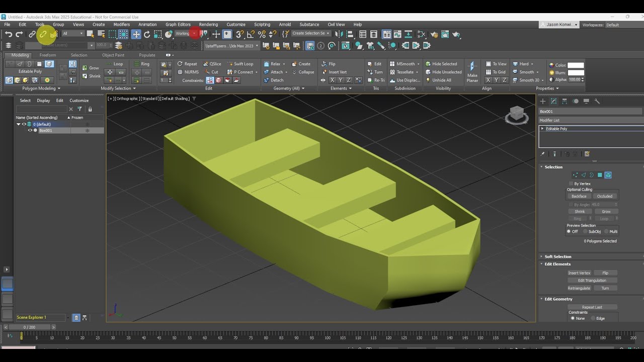Screen dimensions: 644x362
Task: Expand the Soft Selection rollout
Action: click(x=557, y=256)
